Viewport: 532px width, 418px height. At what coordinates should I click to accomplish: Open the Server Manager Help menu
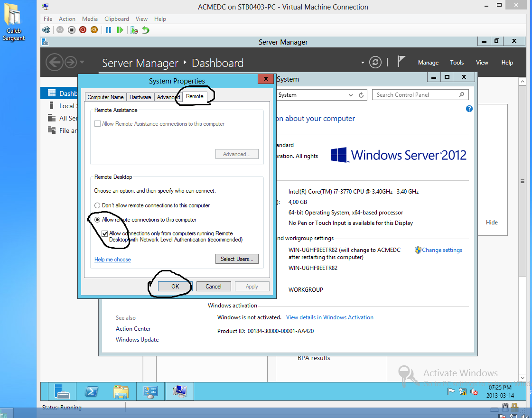point(507,63)
